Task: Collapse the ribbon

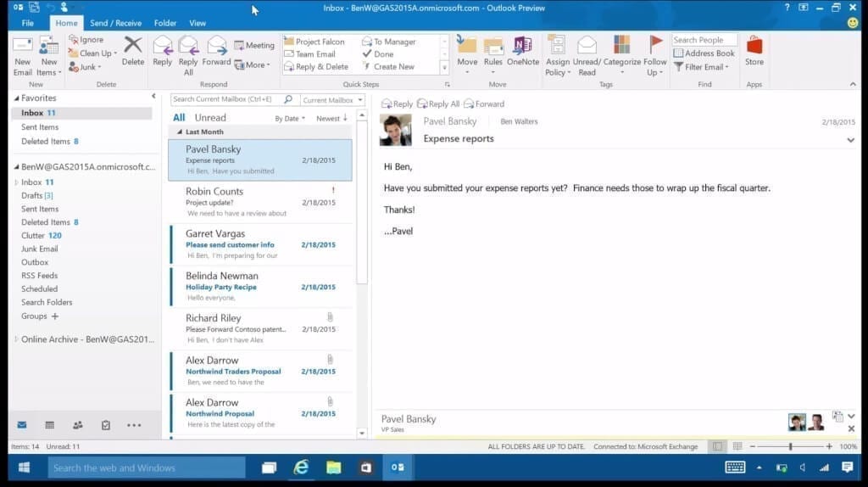Action: 853,84
